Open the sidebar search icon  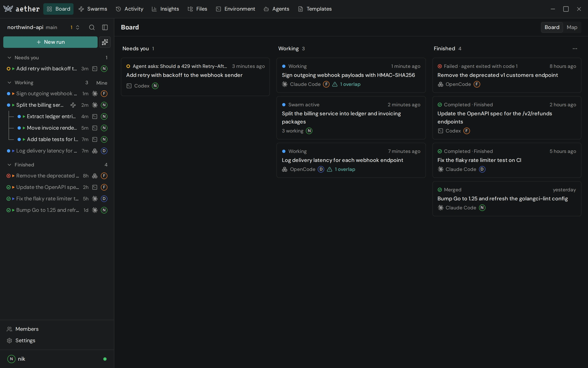tap(92, 27)
